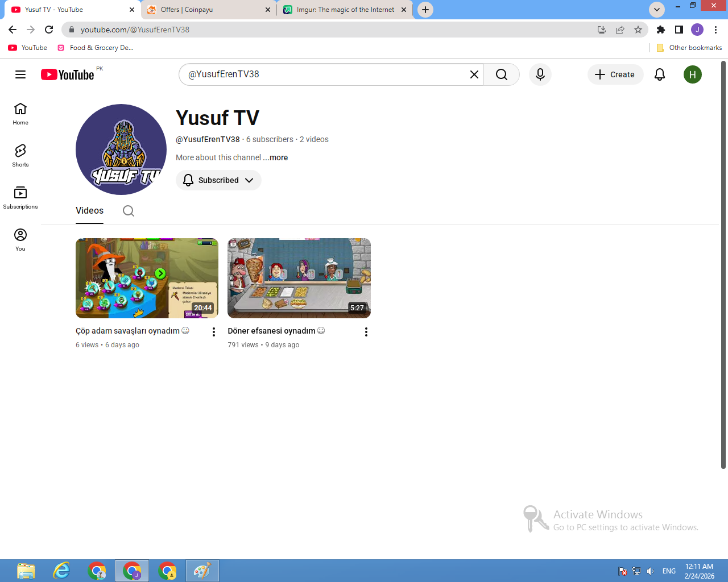Viewport: 728px width, 582px height.
Task: Close the Imgur tab
Action: 404,10
